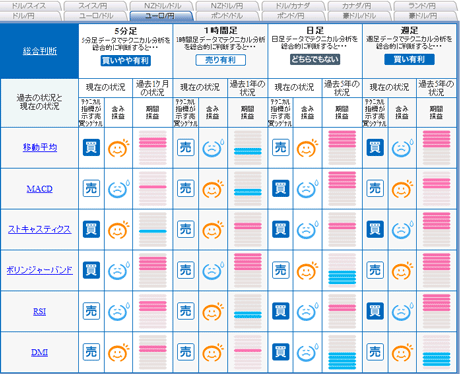Screen dimensions: 460x374
Task: Click the 1時間足 blue period P/L gauge for MACD
Action: click(248, 189)
